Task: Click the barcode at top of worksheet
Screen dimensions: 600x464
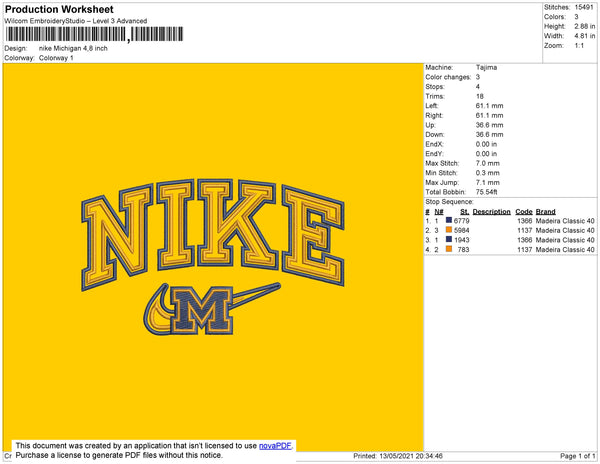Action: click(x=94, y=34)
